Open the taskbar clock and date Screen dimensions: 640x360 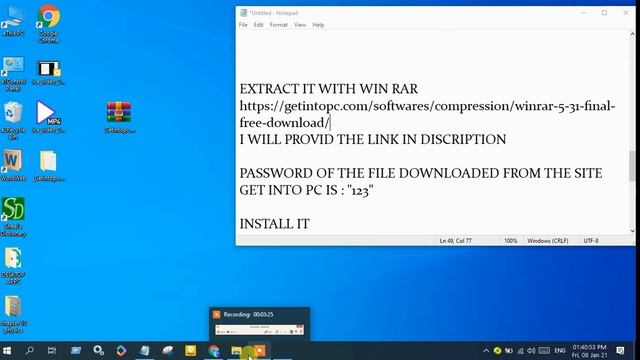coord(589,351)
